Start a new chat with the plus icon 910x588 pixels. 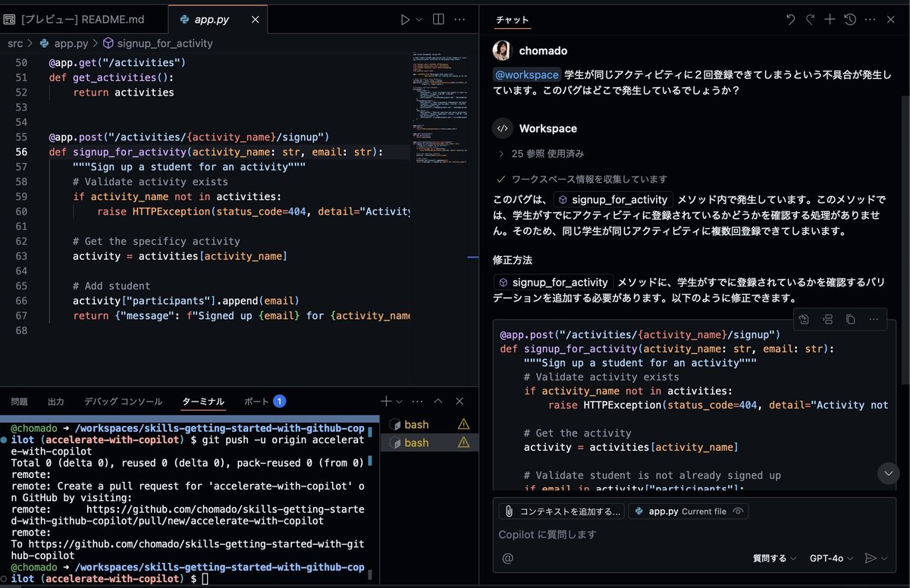[x=830, y=20]
